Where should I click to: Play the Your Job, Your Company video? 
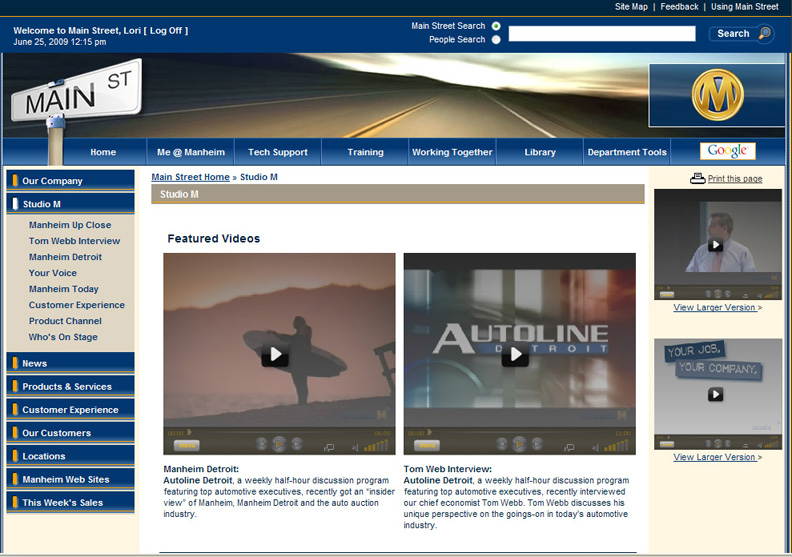(x=716, y=394)
